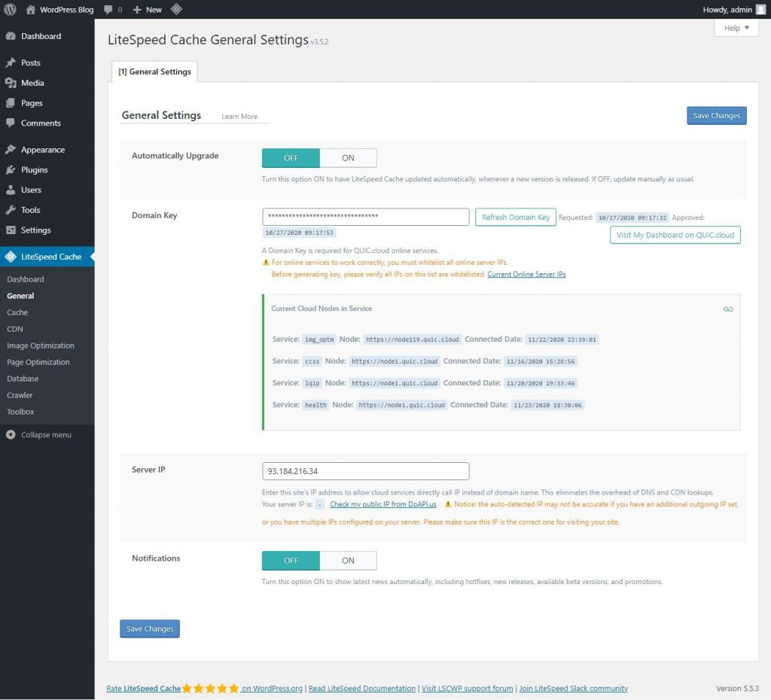This screenshot has width=771, height=700.
Task: Open the Howdy, admin menu
Action: click(733, 9)
